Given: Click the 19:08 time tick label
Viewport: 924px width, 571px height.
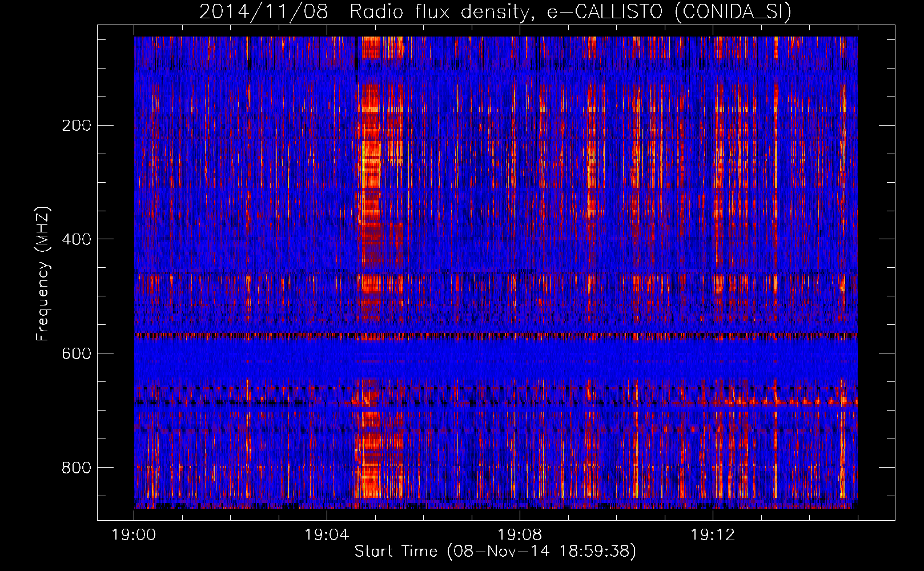Looking at the screenshot, I should coord(520,535).
